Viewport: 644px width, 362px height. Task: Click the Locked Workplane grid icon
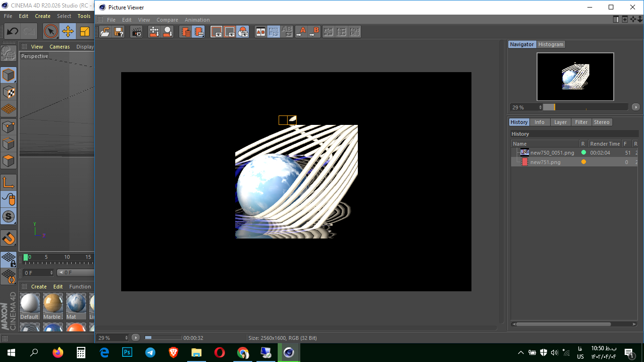coord(8,259)
